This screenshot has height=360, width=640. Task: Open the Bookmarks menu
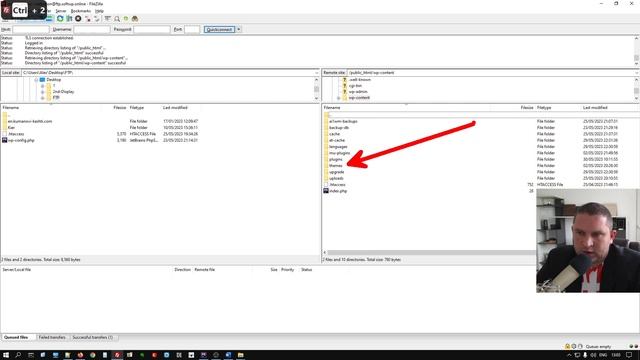pos(81,11)
